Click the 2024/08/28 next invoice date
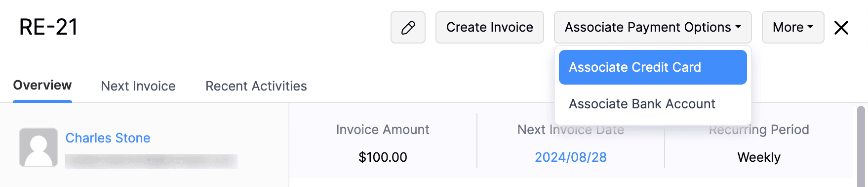Image resolution: width=868 pixels, height=187 pixels. click(571, 157)
